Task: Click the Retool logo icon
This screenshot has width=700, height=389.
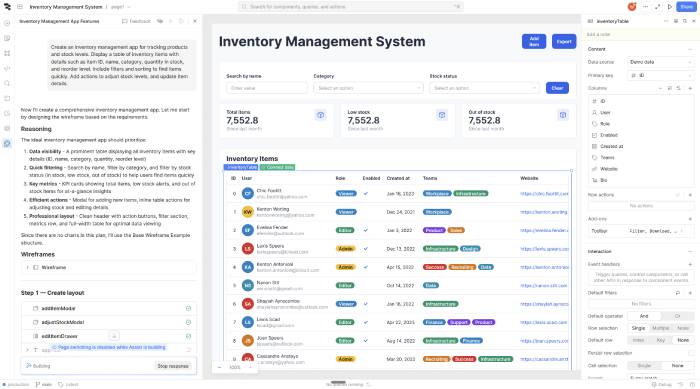Action: click(x=7, y=7)
